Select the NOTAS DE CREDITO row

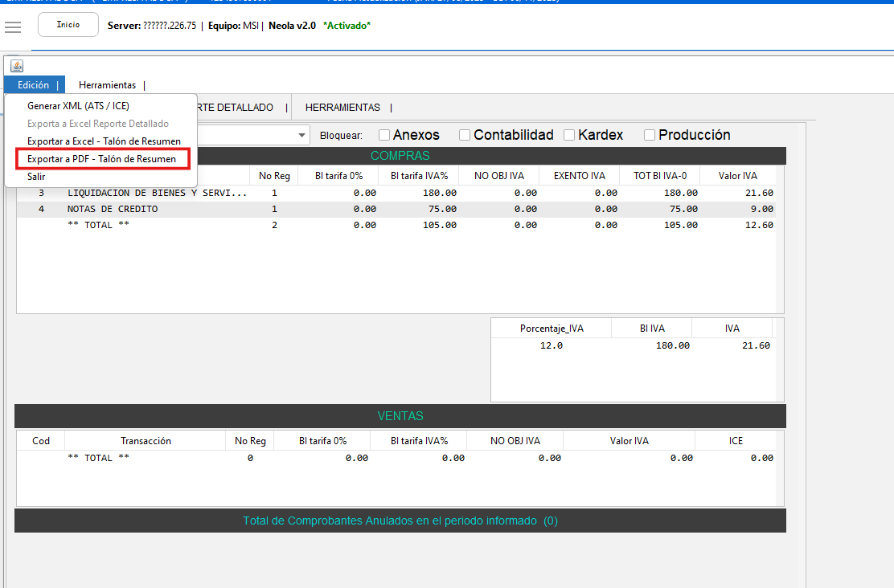(113, 209)
